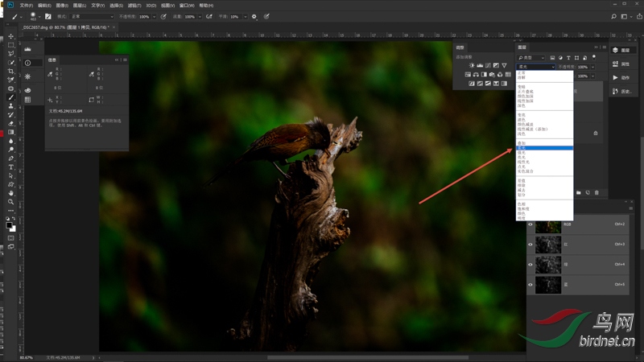The height and width of the screenshot is (362, 644).
Task: Open brush settings gear icon in options bar
Action: 254,16
